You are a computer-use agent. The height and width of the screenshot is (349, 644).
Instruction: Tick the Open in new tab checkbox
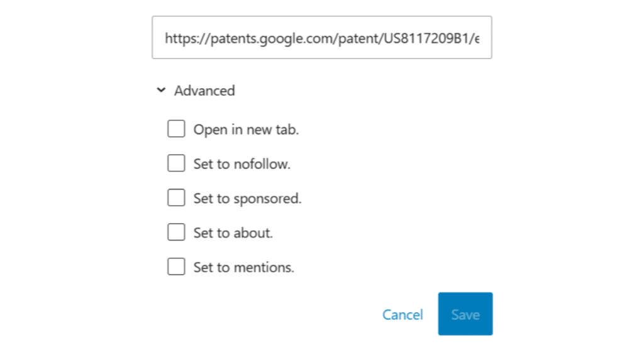(x=176, y=130)
